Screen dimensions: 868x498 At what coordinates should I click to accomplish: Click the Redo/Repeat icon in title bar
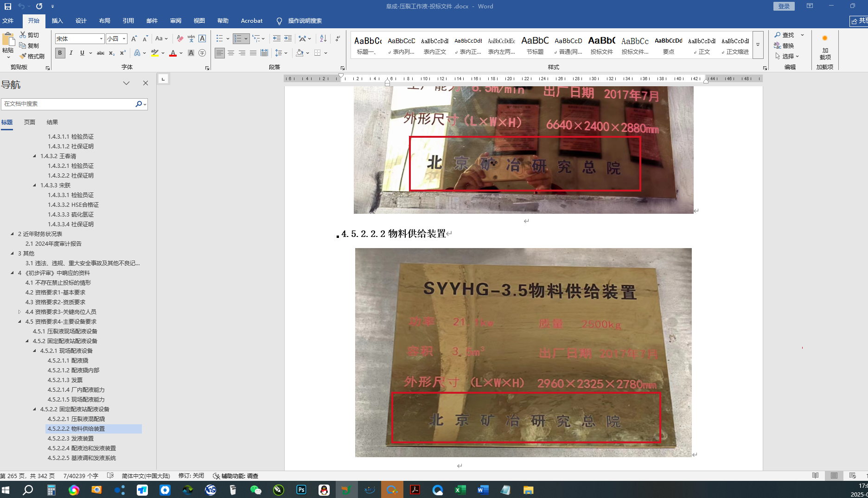coord(39,6)
